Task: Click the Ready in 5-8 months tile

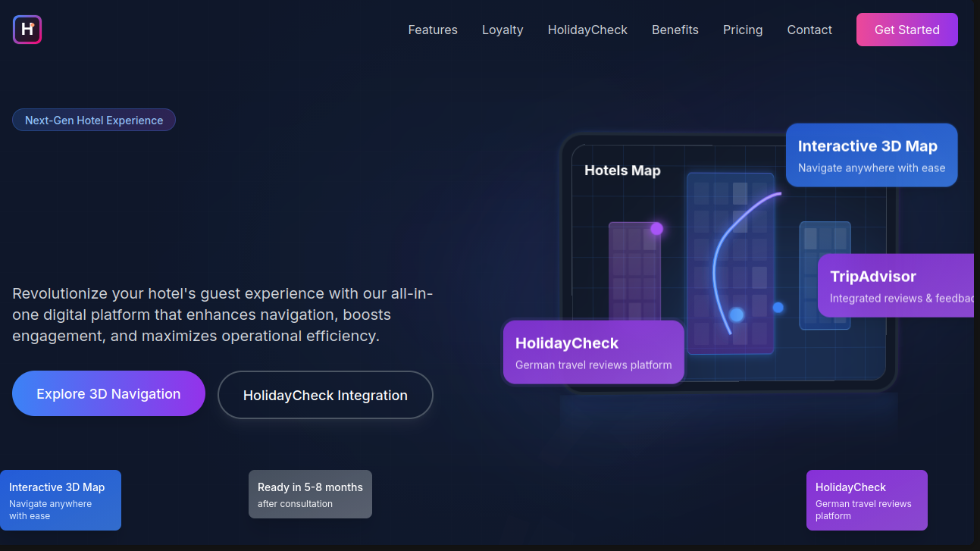Action: coord(310,494)
